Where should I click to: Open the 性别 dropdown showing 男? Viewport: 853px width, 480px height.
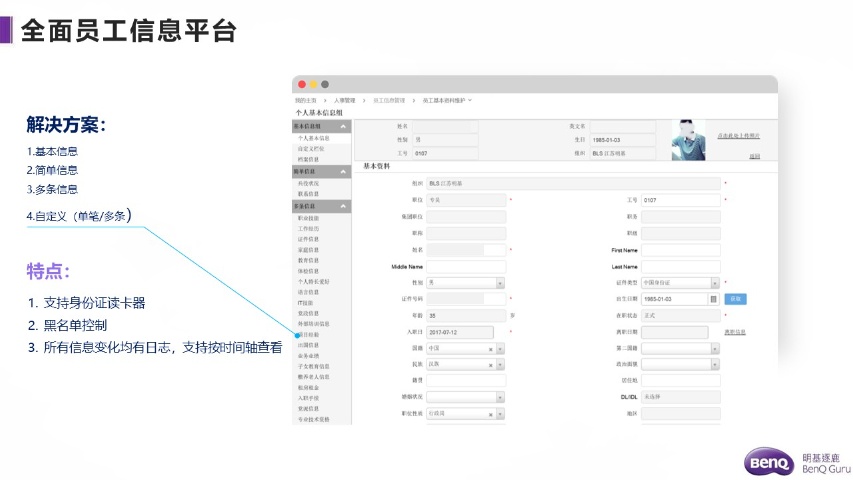pos(465,283)
